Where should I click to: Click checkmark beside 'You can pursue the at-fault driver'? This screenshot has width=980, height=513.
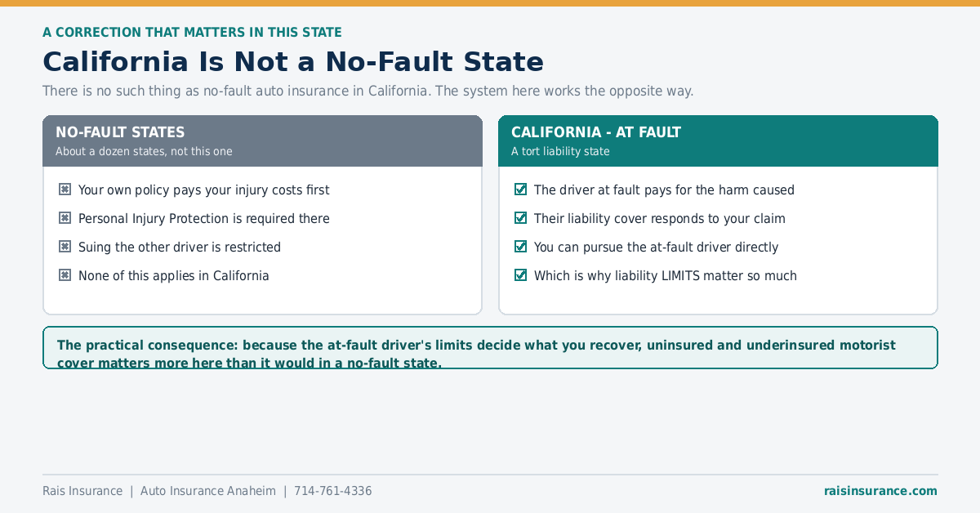click(521, 247)
